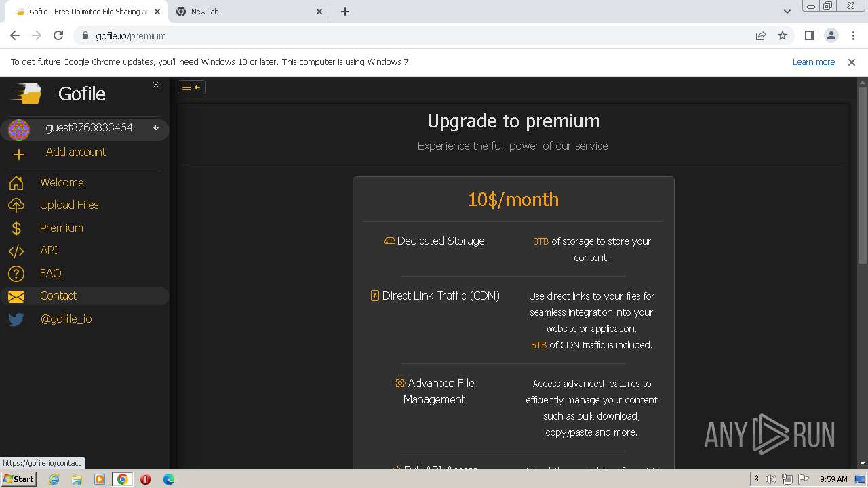
Task: Open the @gofile_io Twitter link
Action: click(66, 319)
